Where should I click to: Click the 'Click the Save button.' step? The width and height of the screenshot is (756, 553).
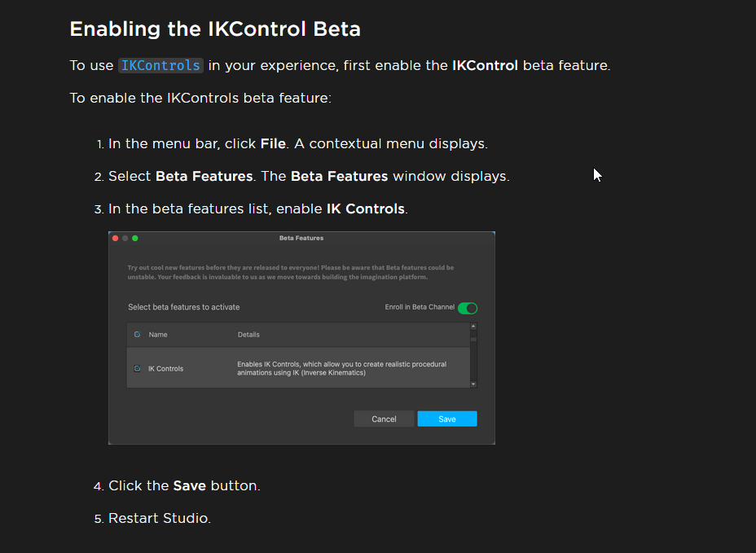[x=184, y=485]
